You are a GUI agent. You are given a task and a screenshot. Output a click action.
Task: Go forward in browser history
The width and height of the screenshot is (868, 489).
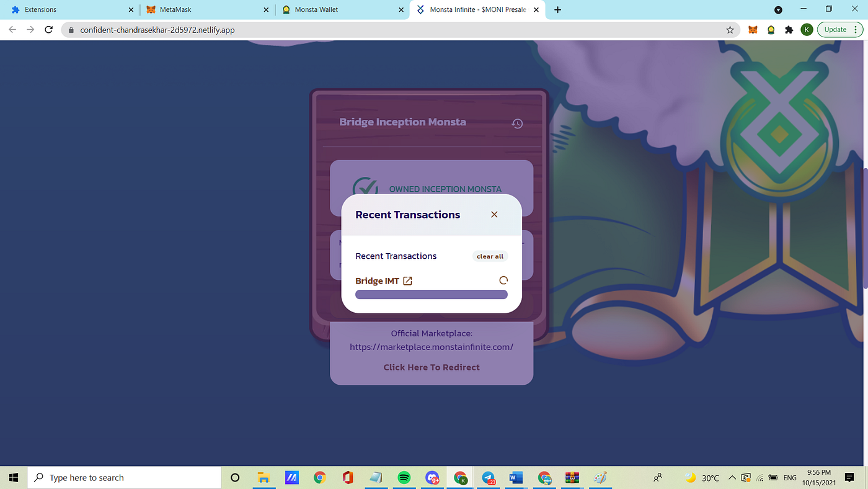[x=30, y=30]
